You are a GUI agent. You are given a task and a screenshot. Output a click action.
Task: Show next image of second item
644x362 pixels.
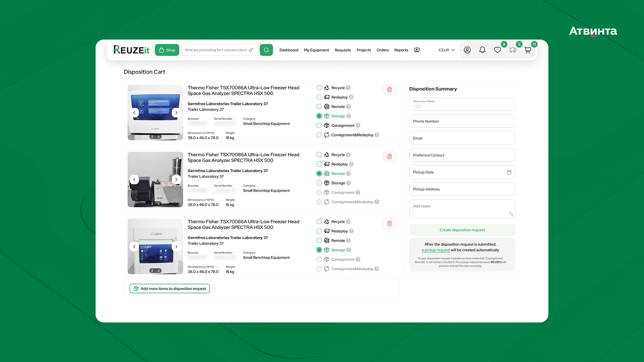(176, 180)
